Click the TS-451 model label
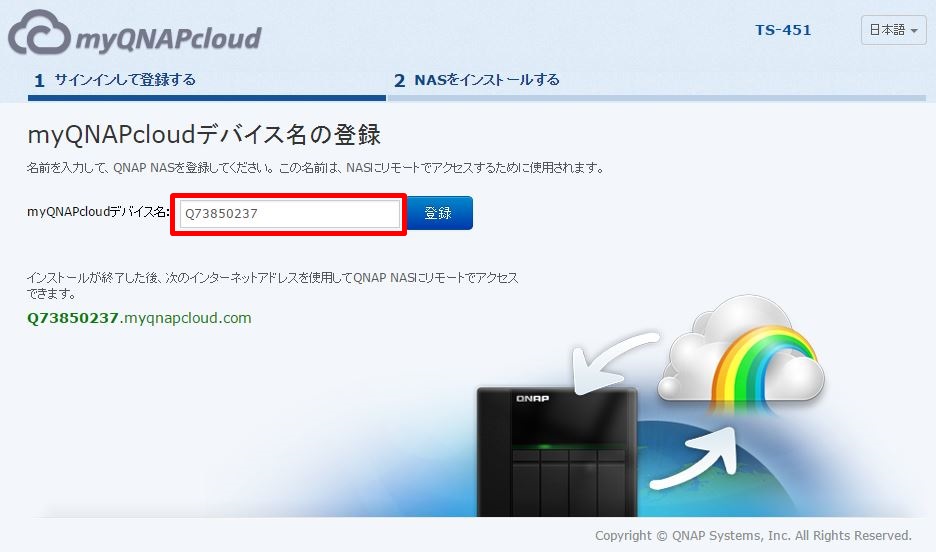Screen dimensions: 936x552 (783, 30)
